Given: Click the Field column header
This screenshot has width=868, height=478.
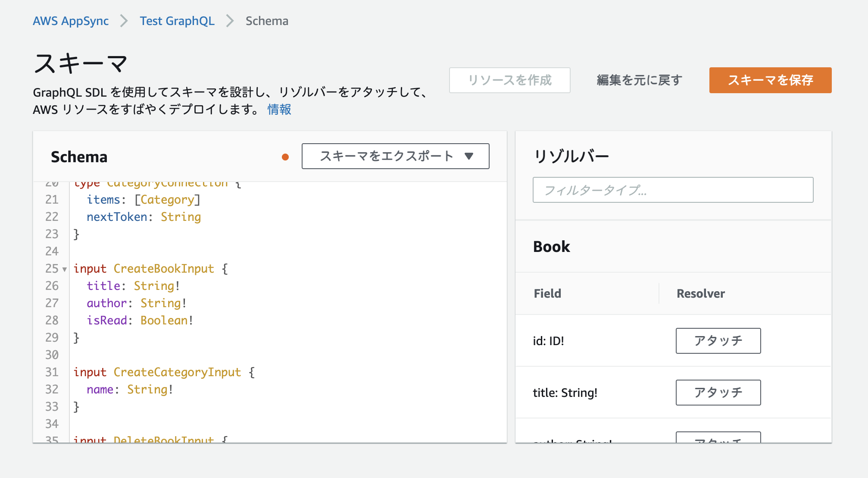Looking at the screenshot, I should (x=547, y=294).
